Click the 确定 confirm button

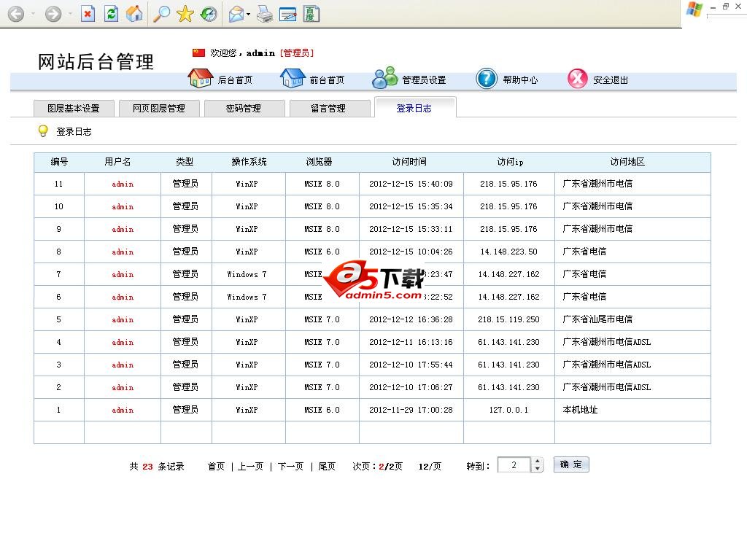[571, 464]
